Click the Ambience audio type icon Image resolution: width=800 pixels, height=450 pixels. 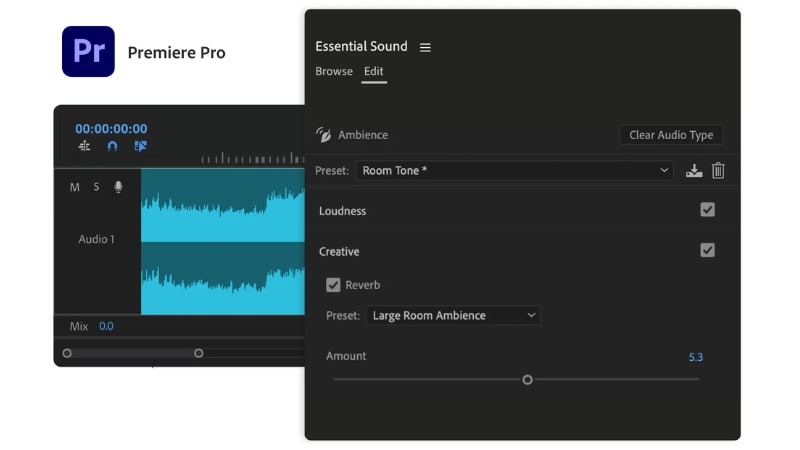tap(323, 135)
